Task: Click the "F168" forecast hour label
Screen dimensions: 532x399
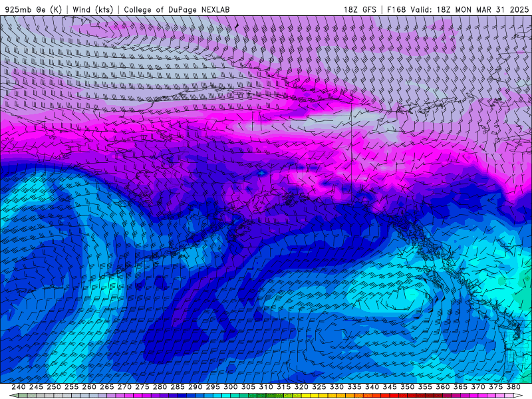Action: [396, 9]
